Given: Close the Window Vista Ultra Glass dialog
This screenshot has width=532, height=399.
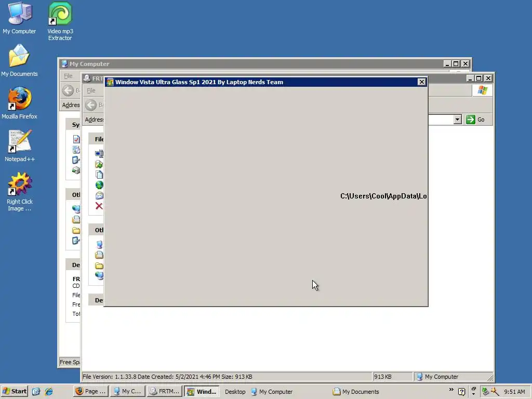Looking at the screenshot, I should [x=421, y=82].
